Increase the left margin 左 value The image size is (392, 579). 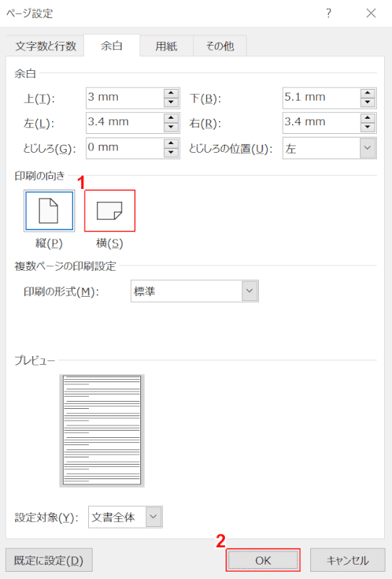point(171,119)
